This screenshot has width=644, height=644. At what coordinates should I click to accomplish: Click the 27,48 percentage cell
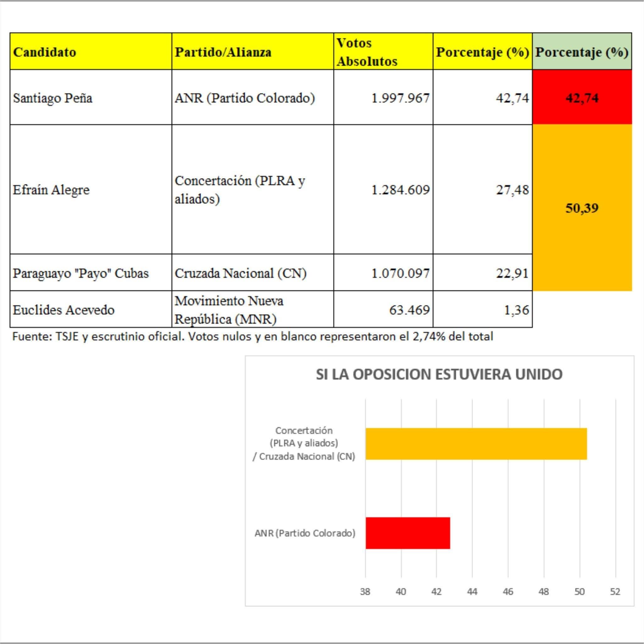click(x=482, y=189)
